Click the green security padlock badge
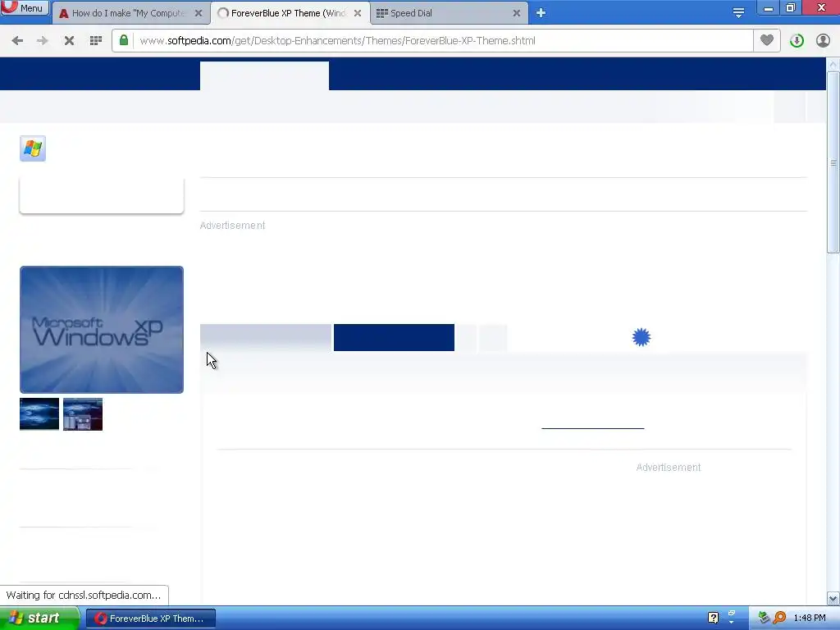Viewport: 840px width, 630px height. pos(124,40)
